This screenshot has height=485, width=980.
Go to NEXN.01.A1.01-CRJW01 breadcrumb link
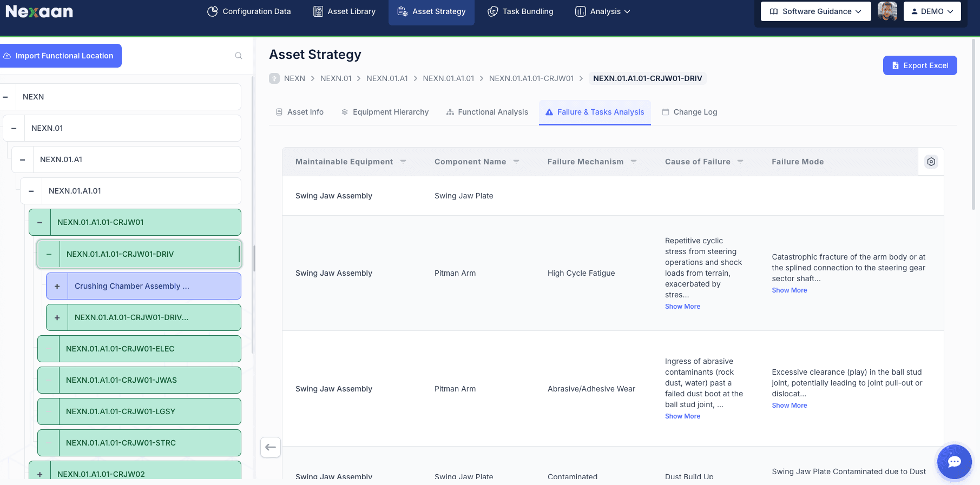(531, 78)
